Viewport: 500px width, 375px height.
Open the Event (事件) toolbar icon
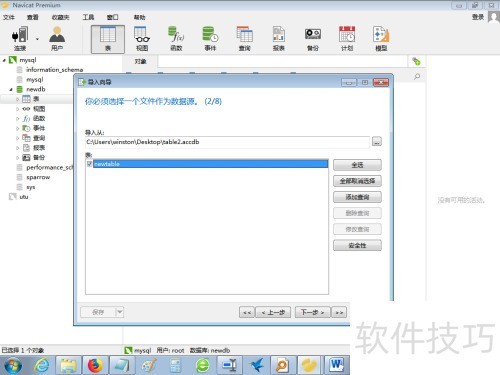(210, 38)
